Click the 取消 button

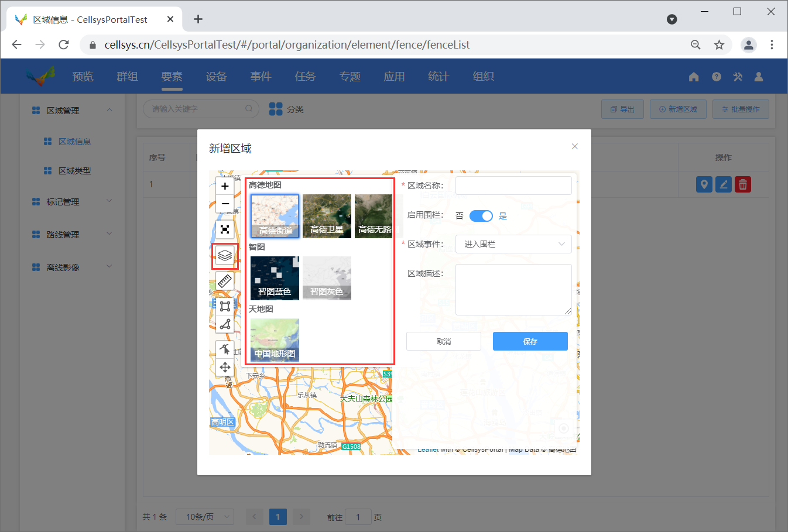click(444, 341)
